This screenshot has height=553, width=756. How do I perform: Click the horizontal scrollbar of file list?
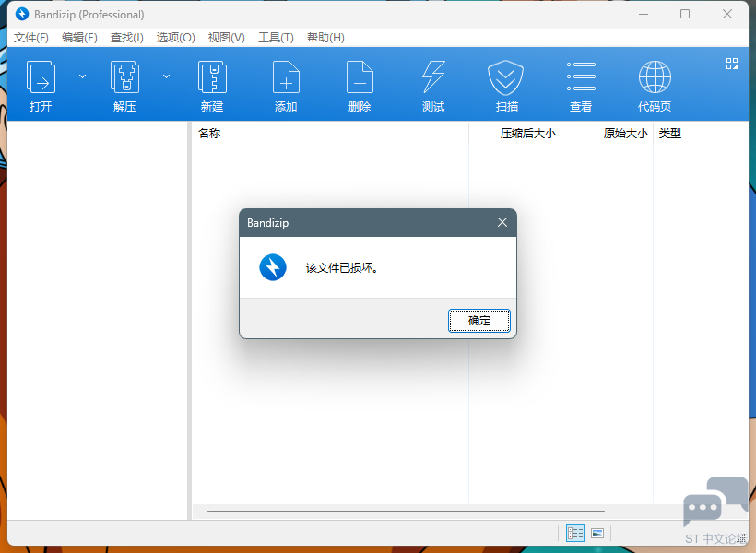(x=406, y=511)
